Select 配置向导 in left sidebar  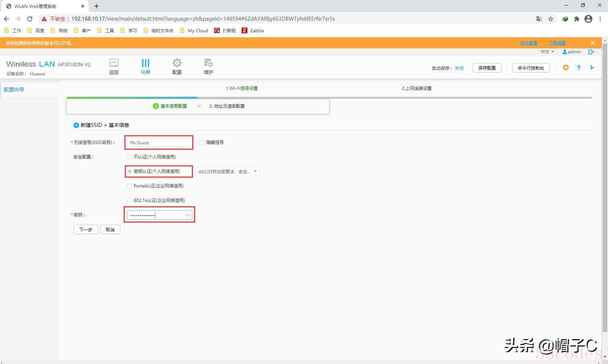coord(14,90)
